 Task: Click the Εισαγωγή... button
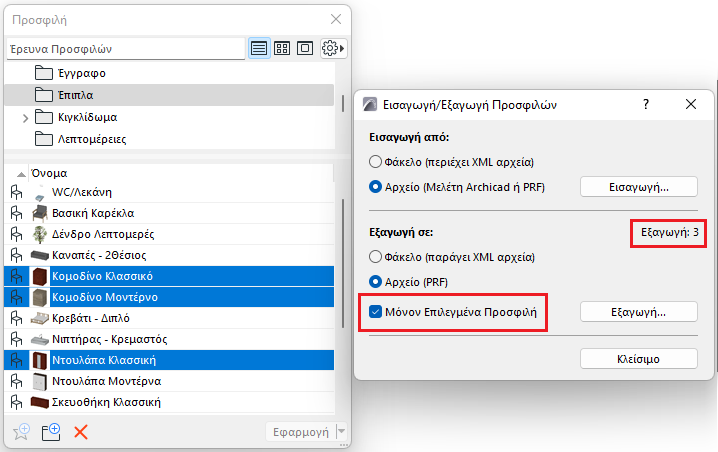[639, 186]
